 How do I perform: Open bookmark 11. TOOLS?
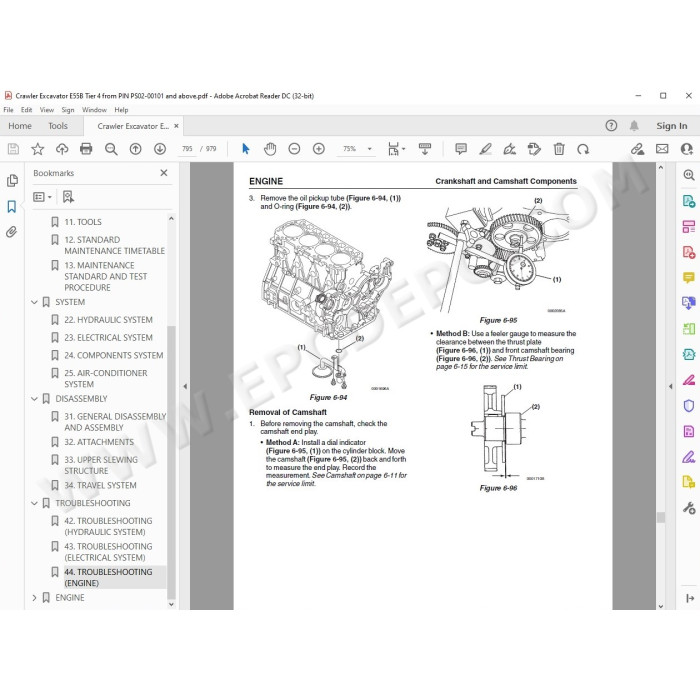click(x=83, y=222)
